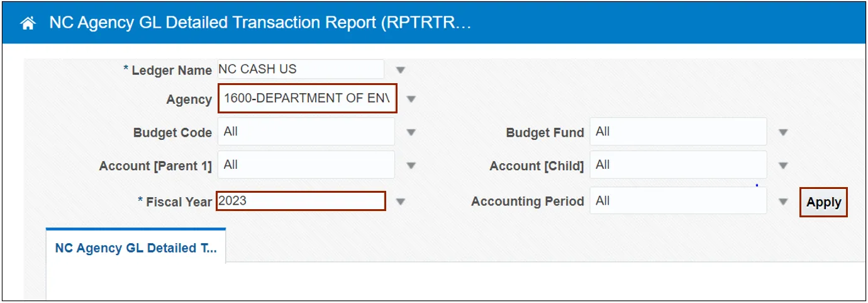The width and height of the screenshot is (868, 303).
Task: Expand the Budget Fund dropdown arrow
Action: [x=783, y=132]
